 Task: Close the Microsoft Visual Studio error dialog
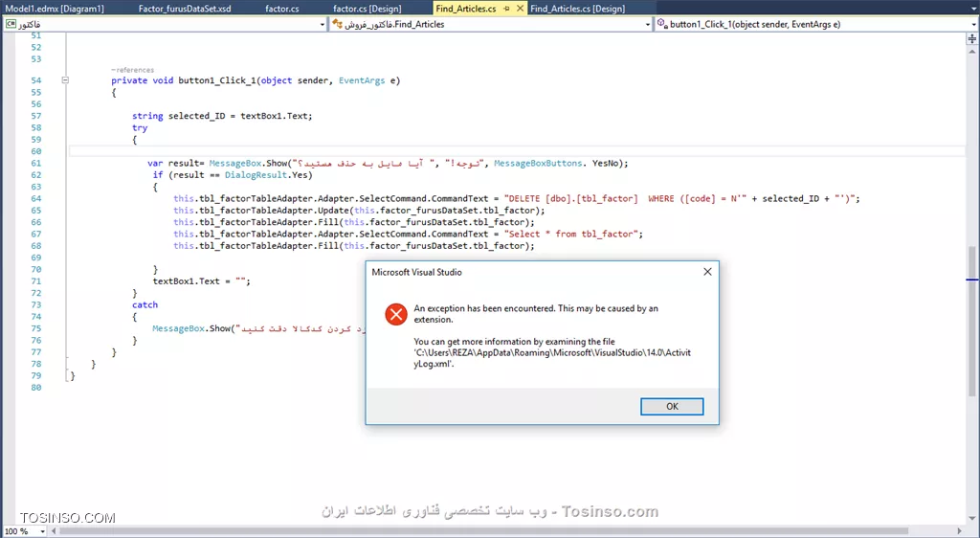click(707, 272)
